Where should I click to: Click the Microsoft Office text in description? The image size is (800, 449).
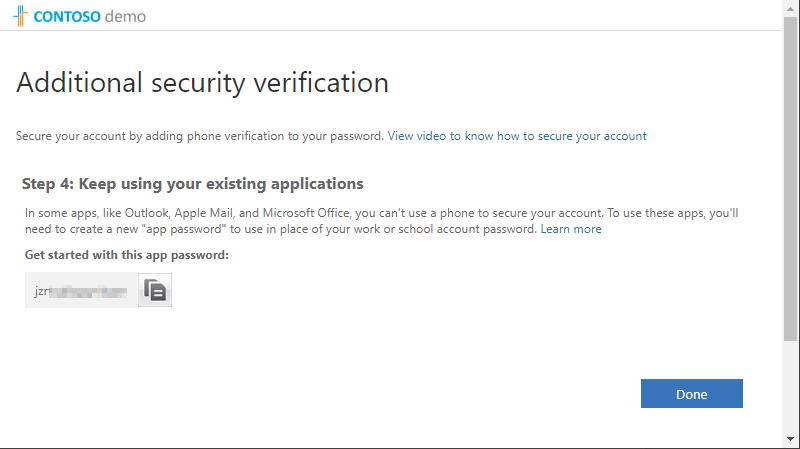coord(315,213)
